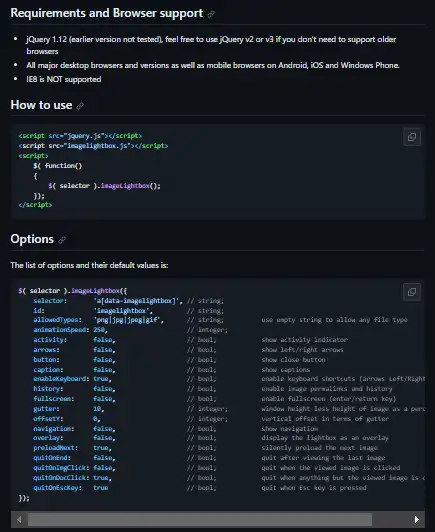Click the 'show activity indicator' comment
435x532 pixels.
point(304,340)
